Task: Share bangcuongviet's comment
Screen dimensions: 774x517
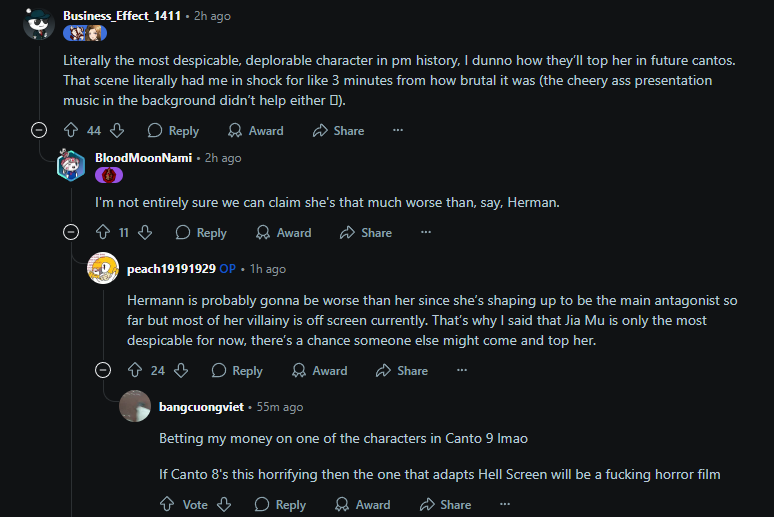Action: tap(445, 504)
